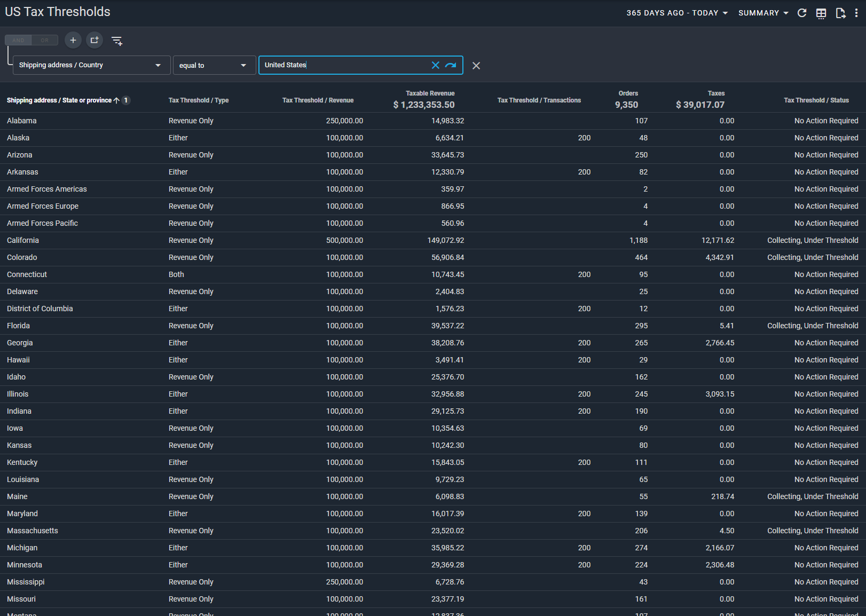
Task: Open the 365 Days Ago - Today dropdown
Action: pos(676,13)
